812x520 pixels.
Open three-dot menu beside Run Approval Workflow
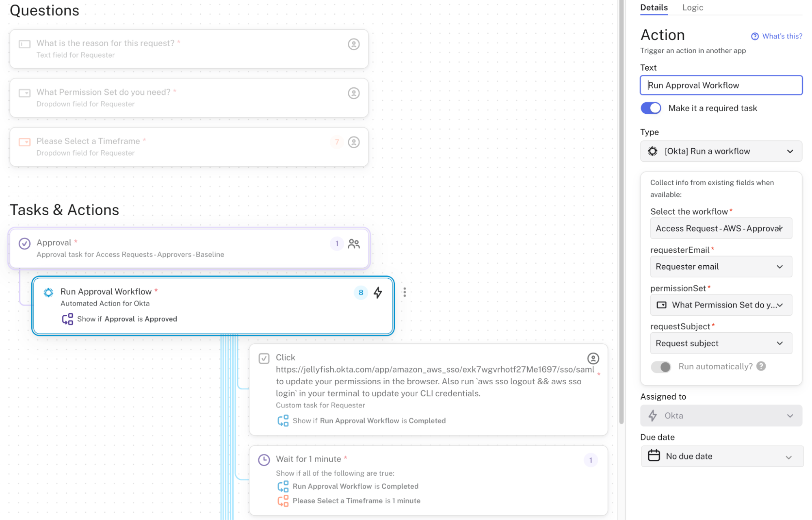(x=405, y=292)
